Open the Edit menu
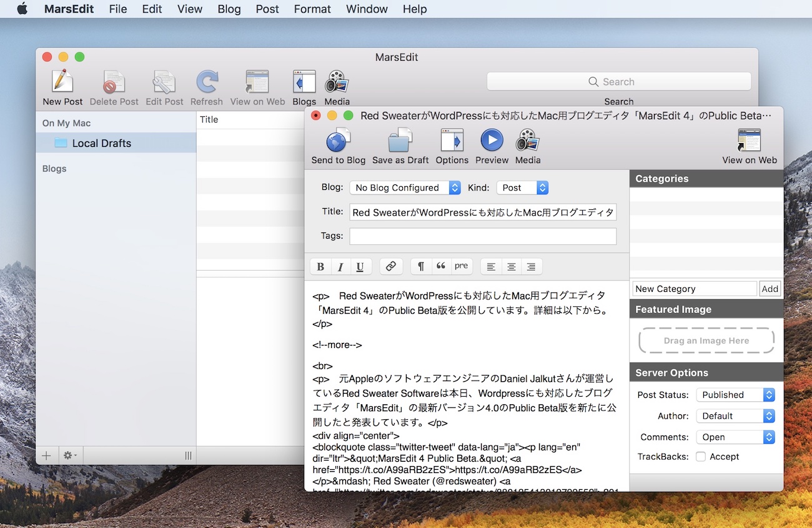 tap(152, 9)
